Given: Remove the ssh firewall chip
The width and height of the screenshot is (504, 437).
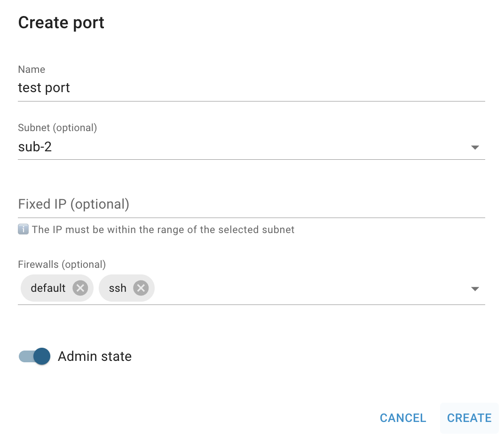Looking at the screenshot, I should tap(141, 288).
